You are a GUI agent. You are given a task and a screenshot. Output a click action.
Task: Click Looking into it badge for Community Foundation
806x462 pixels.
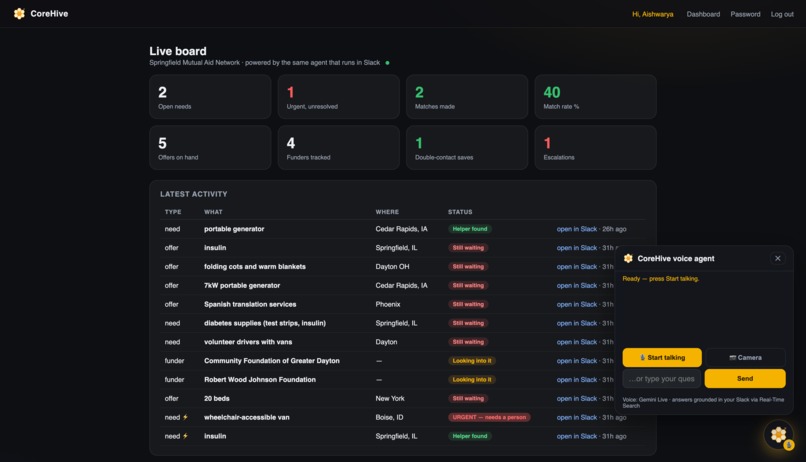click(x=472, y=361)
